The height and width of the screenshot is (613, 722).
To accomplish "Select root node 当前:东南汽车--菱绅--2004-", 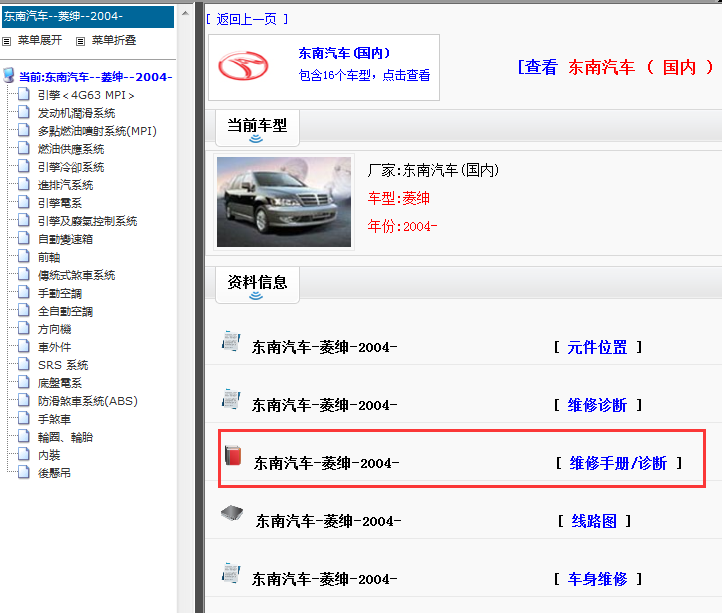I will [95, 76].
